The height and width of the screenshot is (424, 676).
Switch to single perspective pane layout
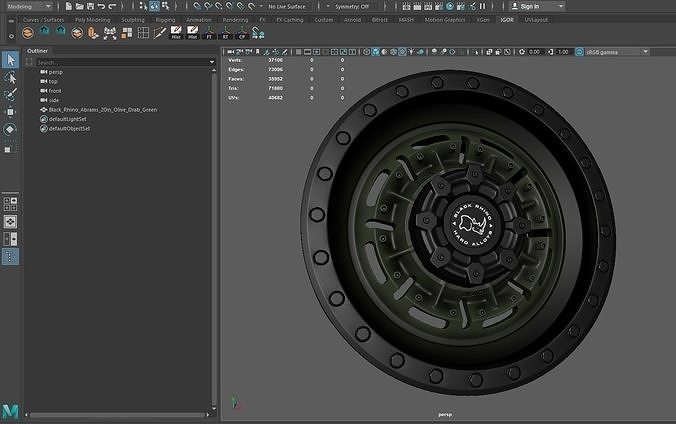[x=10, y=222]
